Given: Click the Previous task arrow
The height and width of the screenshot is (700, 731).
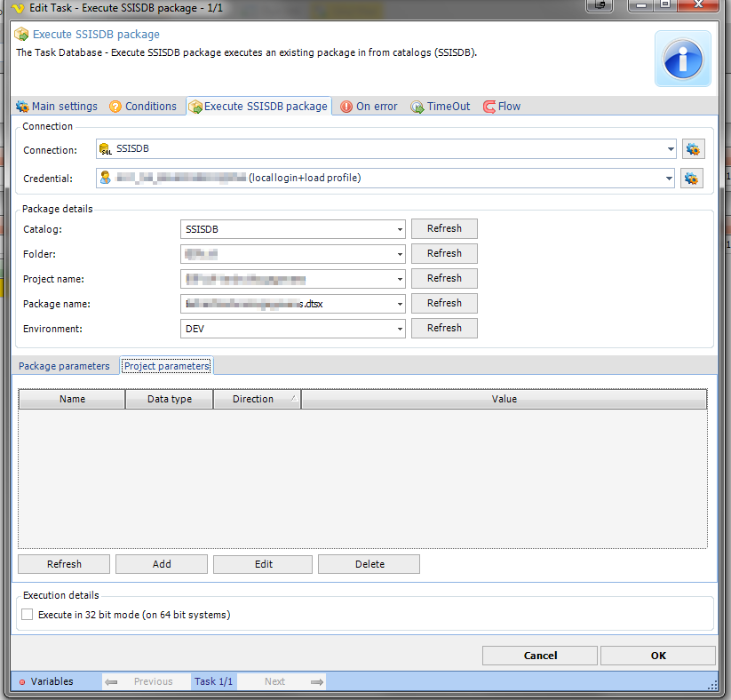Looking at the screenshot, I should [111, 682].
